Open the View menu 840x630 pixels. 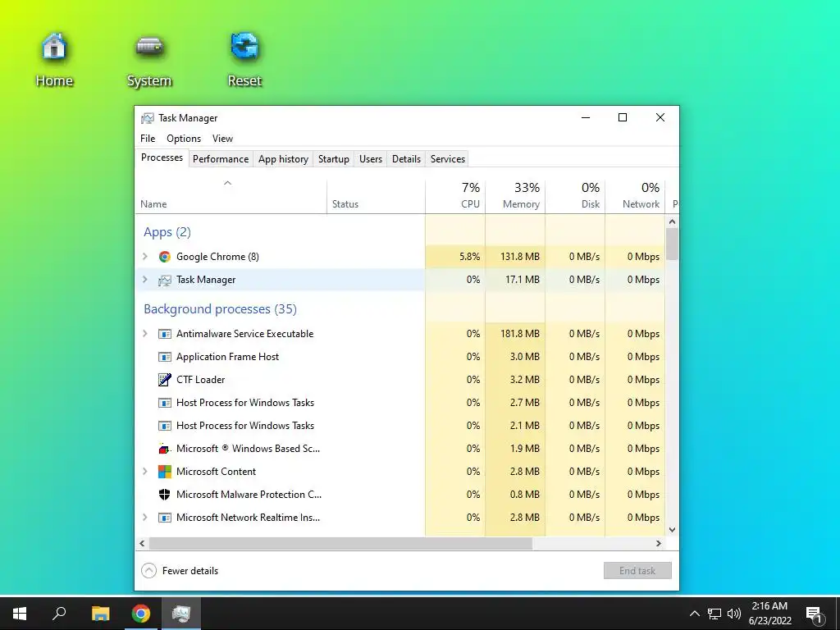tap(222, 139)
